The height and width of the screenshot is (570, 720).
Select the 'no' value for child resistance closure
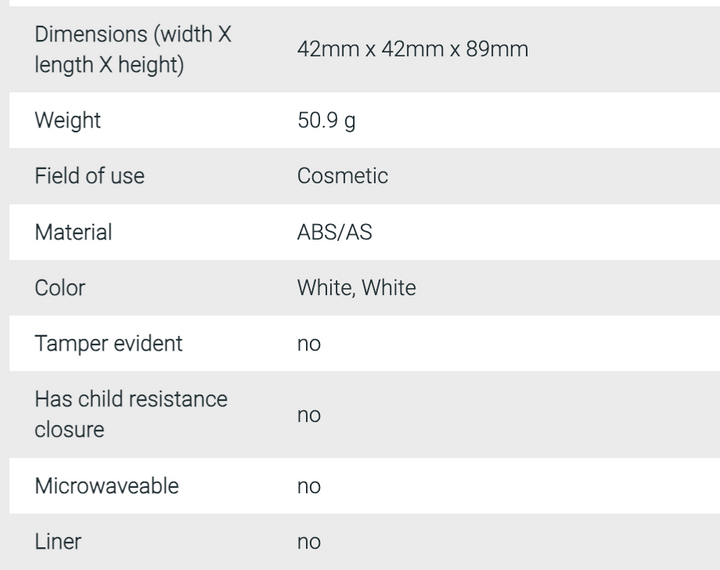coord(309,415)
